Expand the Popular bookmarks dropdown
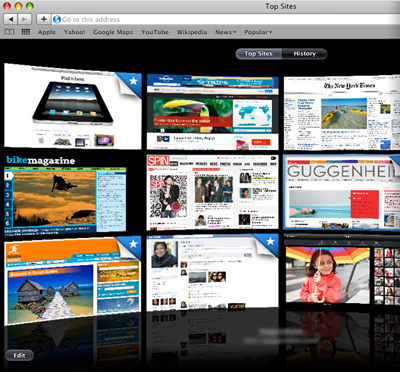This screenshot has width=400, height=372. (x=258, y=32)
